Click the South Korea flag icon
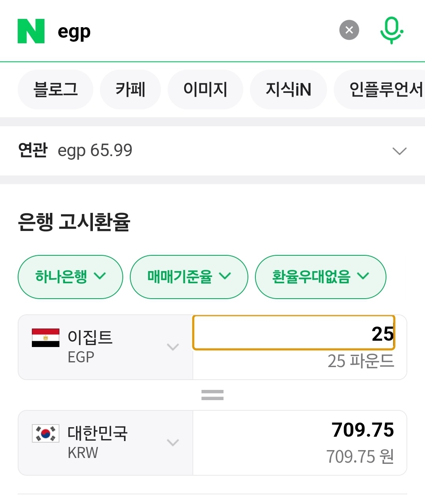 pos(46,433)
